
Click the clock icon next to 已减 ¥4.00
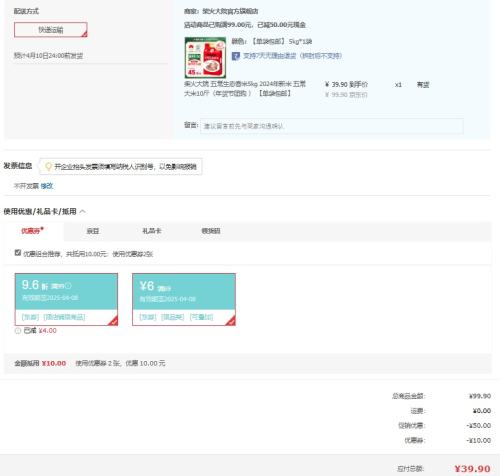coord(18,331)
